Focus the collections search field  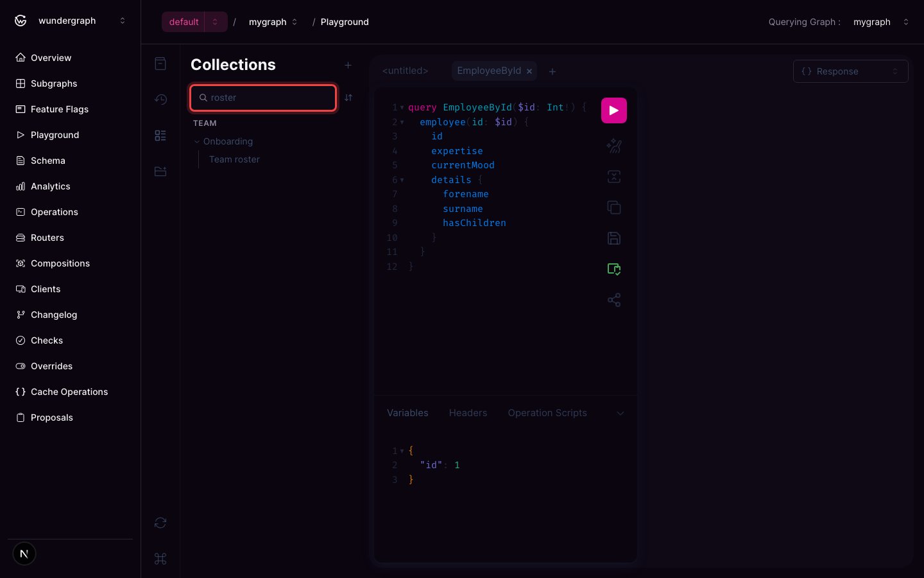click(x=263, y=98)
